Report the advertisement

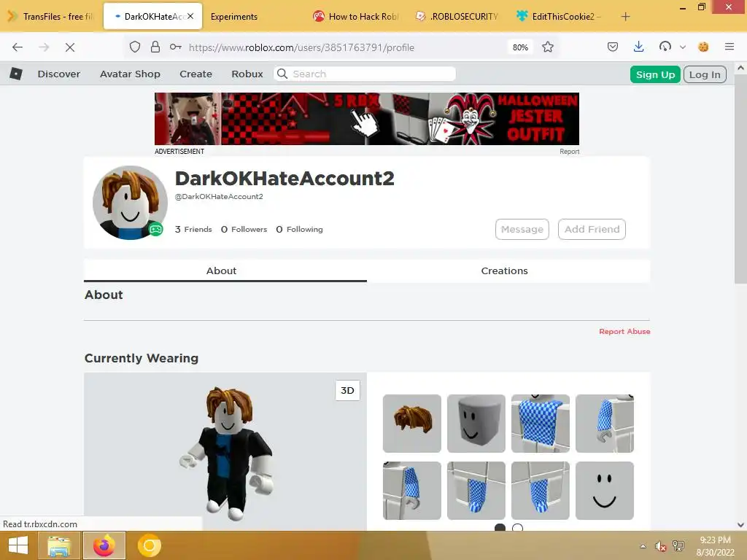[569, 152]
